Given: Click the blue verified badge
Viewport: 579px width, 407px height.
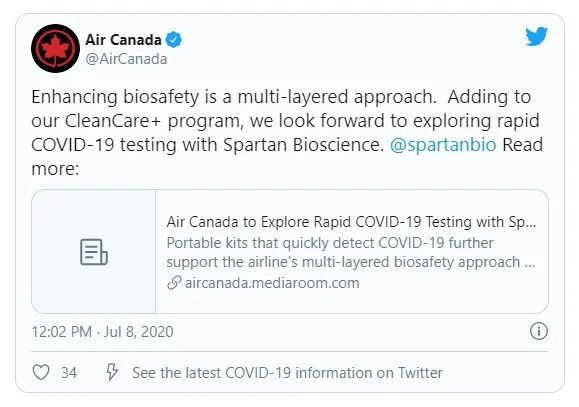Looking at the screenshot, I should [x=173, y=40].
